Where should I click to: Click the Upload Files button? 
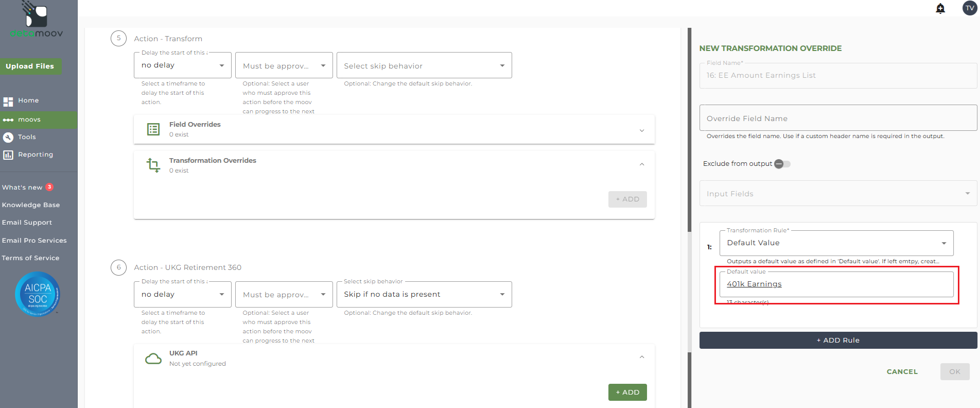pos(30,66)
